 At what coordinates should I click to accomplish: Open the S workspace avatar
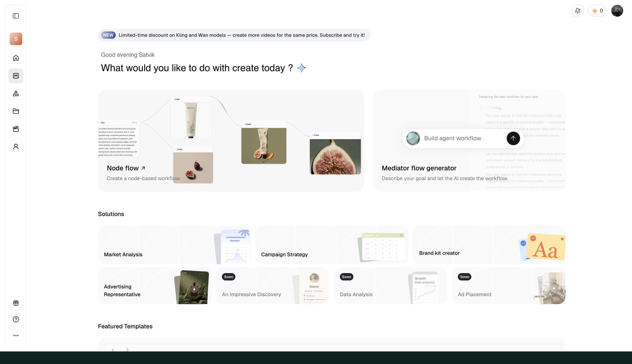click(x=16, y=39)
